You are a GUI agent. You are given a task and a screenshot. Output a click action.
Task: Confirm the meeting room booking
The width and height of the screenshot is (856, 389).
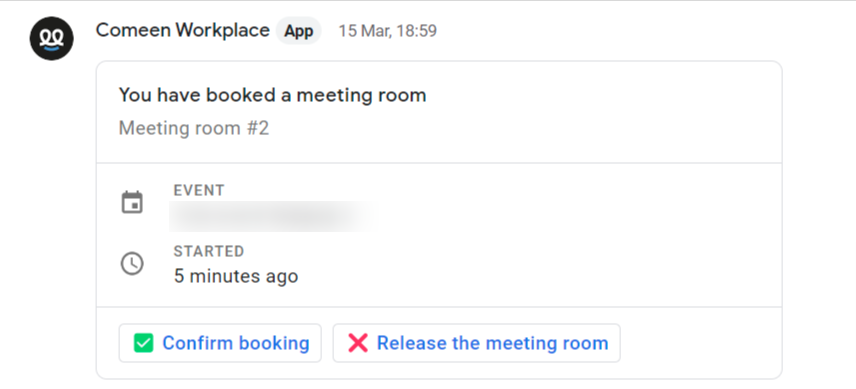coord(220,343)
